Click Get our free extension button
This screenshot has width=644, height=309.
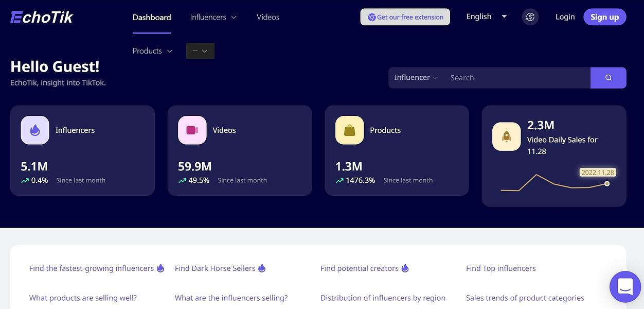coord(405,17)
